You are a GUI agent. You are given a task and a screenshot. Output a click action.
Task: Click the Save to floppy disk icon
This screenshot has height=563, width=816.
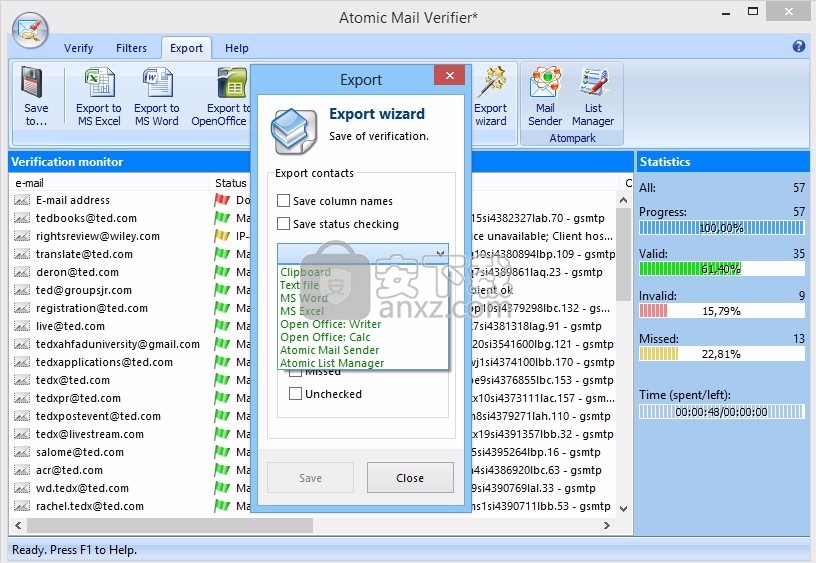click(x=32, y=82)
